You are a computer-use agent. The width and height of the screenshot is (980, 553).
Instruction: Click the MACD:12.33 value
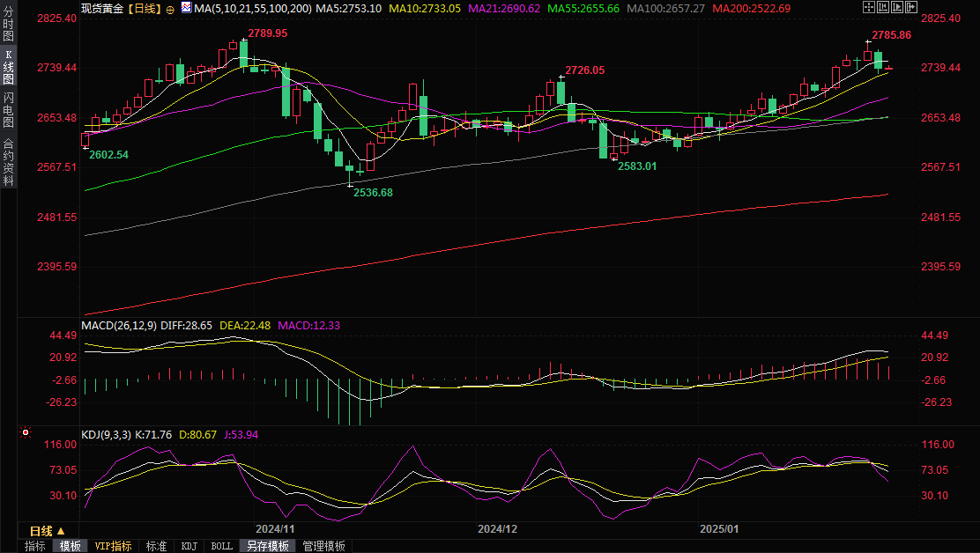(x=308, y=325)
